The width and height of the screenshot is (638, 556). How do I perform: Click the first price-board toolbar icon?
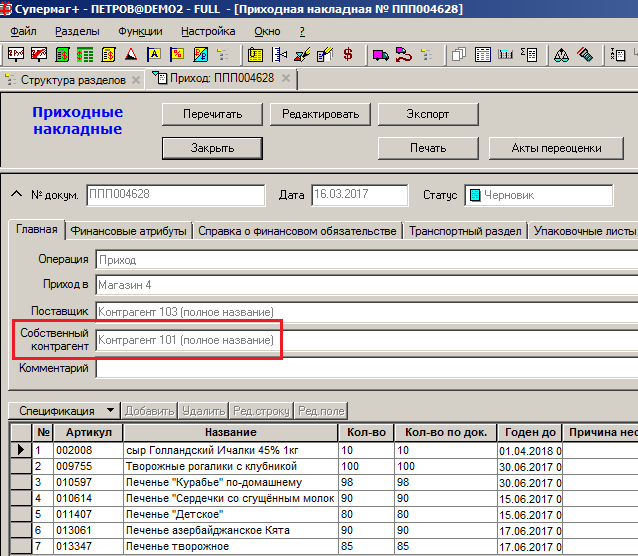pyautogui.click(x=15, y=54)
